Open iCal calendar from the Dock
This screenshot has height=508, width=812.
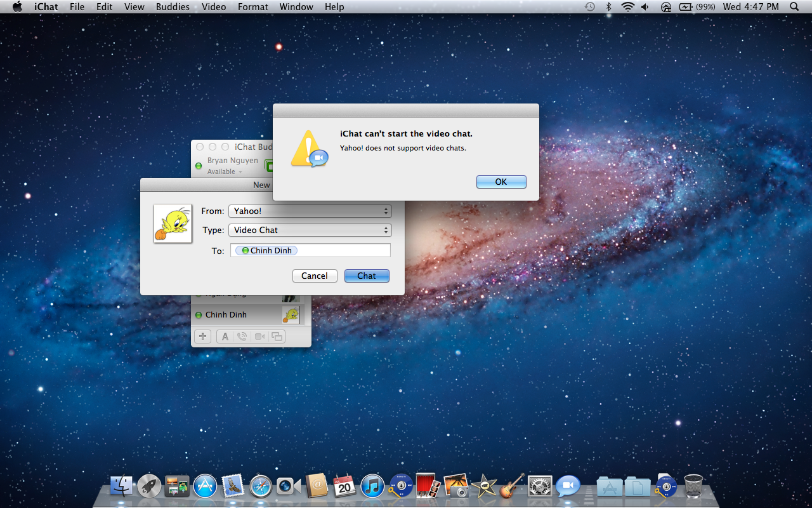pyautogui.click(x=344, y=486)
